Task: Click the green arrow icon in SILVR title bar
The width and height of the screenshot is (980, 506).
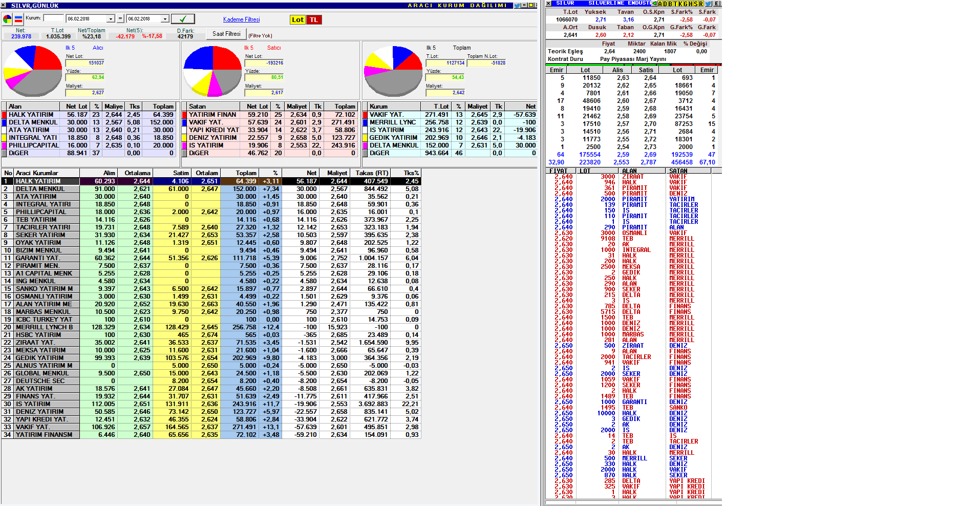Action: [654, 4]
